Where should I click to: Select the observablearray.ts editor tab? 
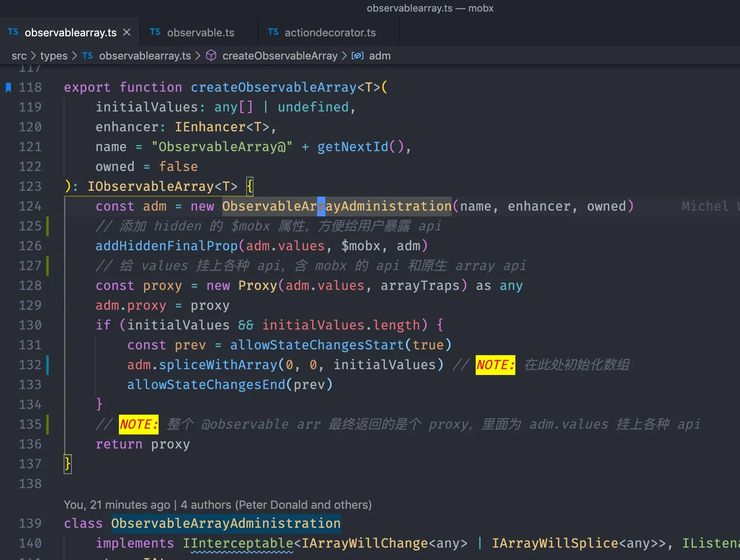[69, 32]
